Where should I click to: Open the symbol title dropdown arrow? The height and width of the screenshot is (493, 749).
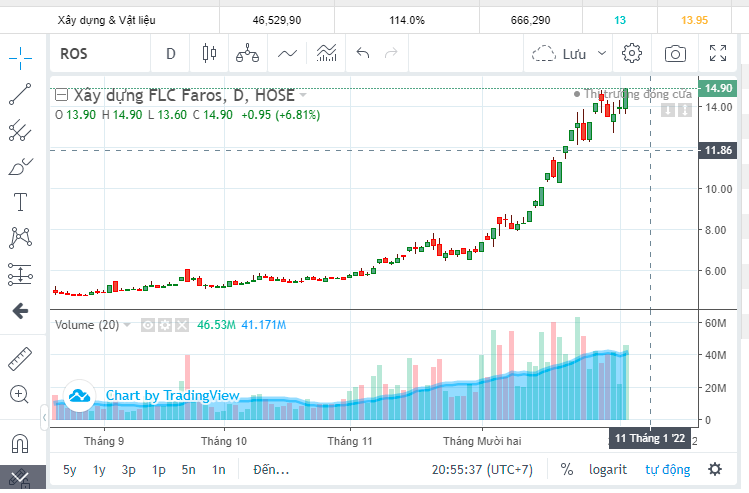[303, 95]
